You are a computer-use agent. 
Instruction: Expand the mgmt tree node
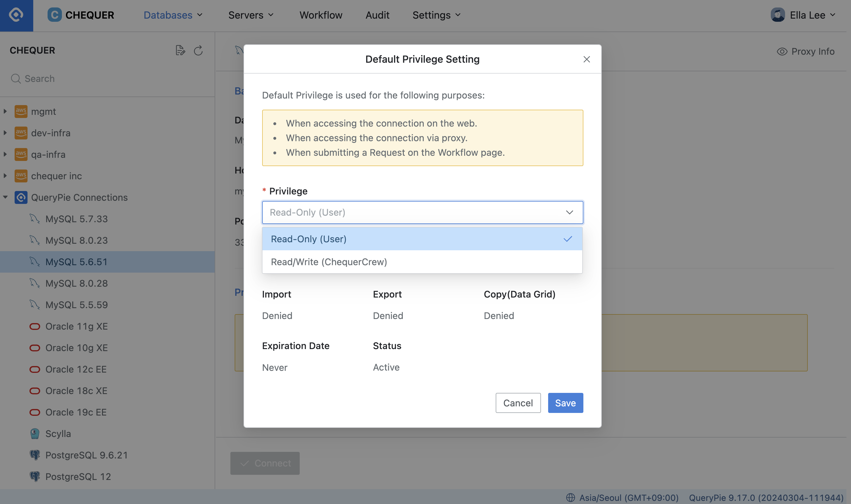tap(5, 111)
